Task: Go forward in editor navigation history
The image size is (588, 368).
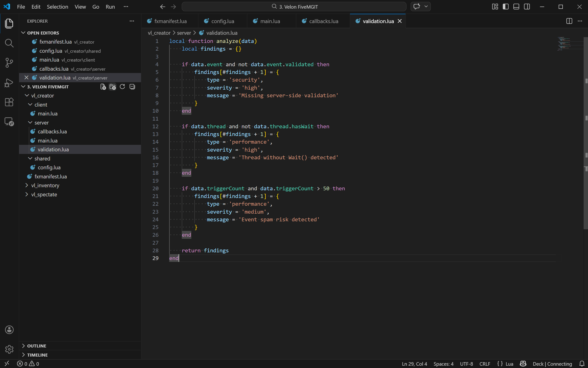Action: coord(173,7)
